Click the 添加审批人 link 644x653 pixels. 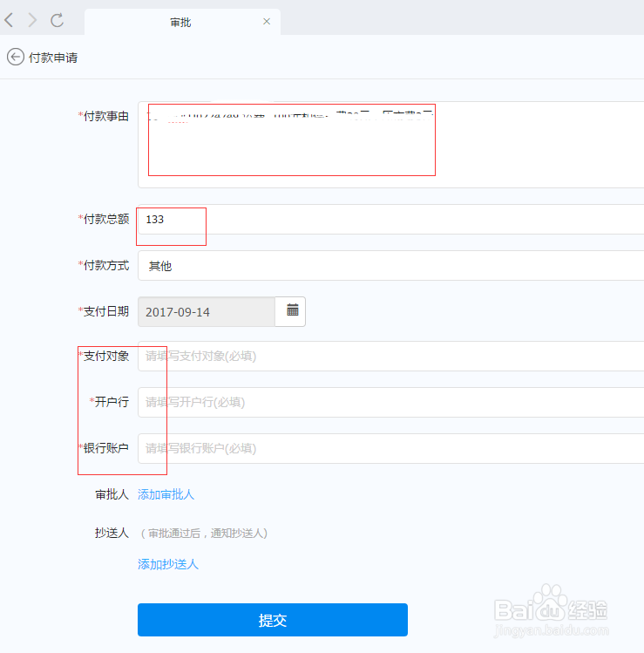point(166,494)
